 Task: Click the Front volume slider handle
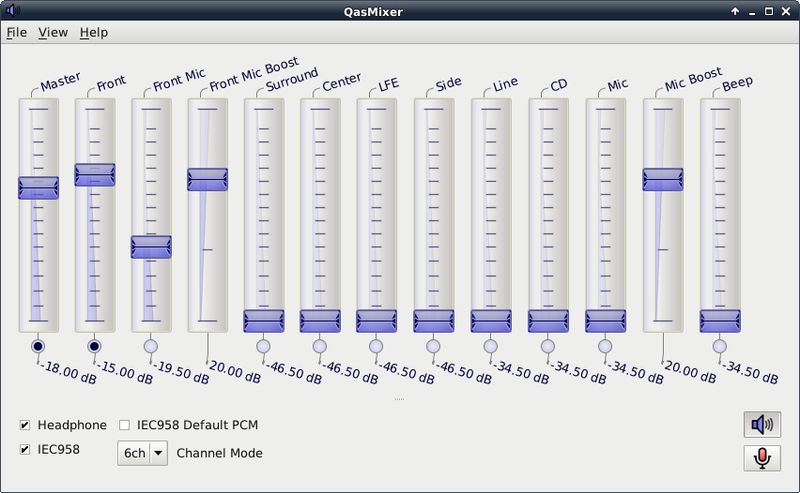tap(95, 175)
